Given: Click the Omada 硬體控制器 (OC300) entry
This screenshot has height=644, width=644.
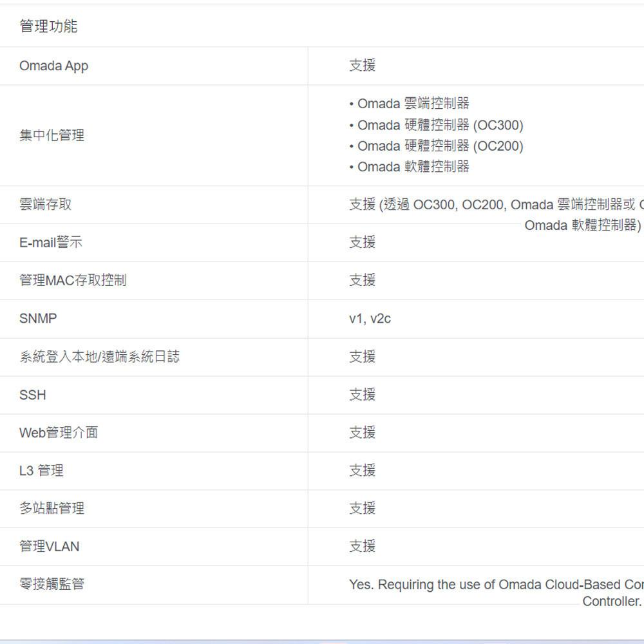Looking at the screenshot, I should [x=438, y=125].
